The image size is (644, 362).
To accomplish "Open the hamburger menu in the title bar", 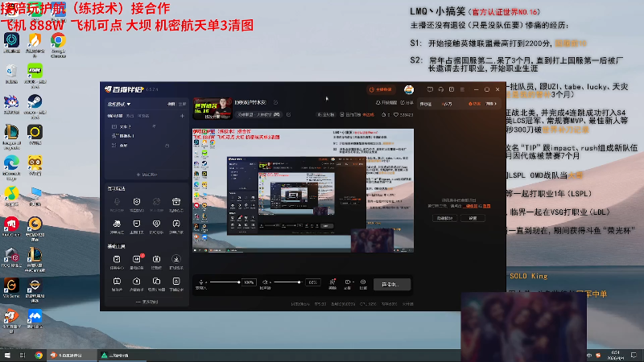I will coord(462,89).
